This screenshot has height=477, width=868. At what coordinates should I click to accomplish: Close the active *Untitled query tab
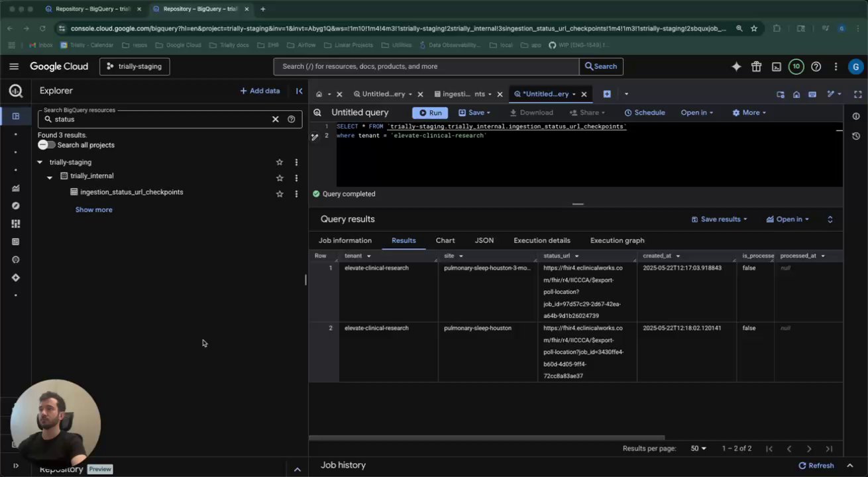[x=584, y=94]
